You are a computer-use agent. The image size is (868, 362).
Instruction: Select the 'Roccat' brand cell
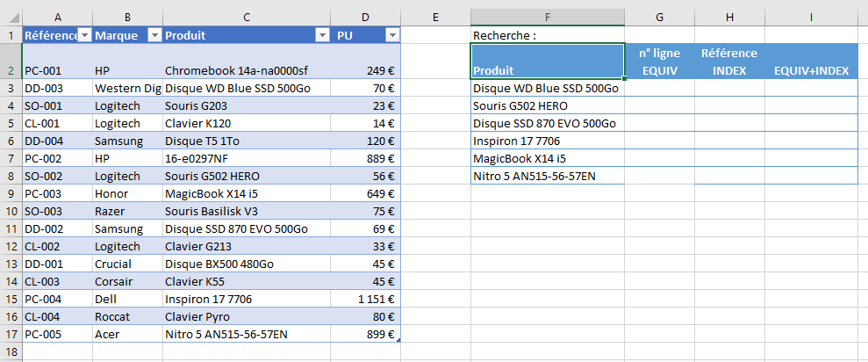[x=128, y=317]
